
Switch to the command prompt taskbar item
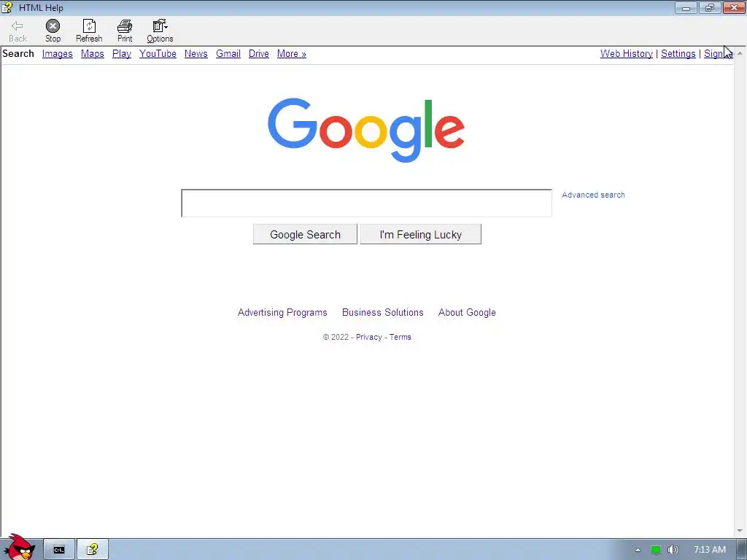coord(59,550)
